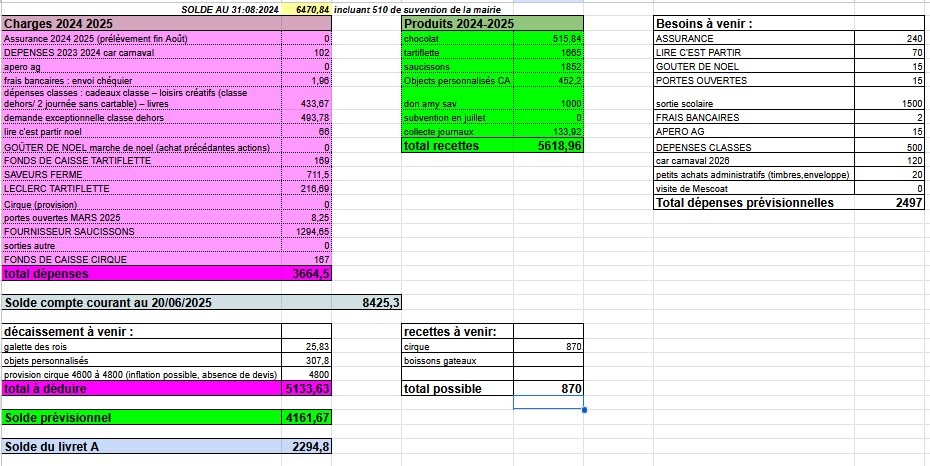This screenshot has height=466, width=930.
Task: Select the 4161,67 forecast balance cell
Action: coord(306,417)
